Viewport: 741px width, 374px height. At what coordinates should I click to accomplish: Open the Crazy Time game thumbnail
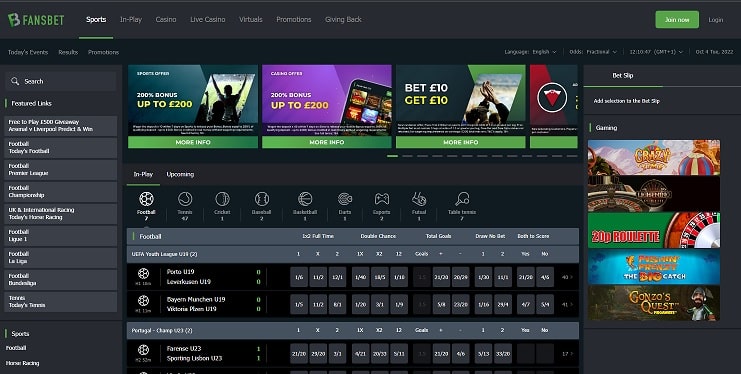point(654,157)
